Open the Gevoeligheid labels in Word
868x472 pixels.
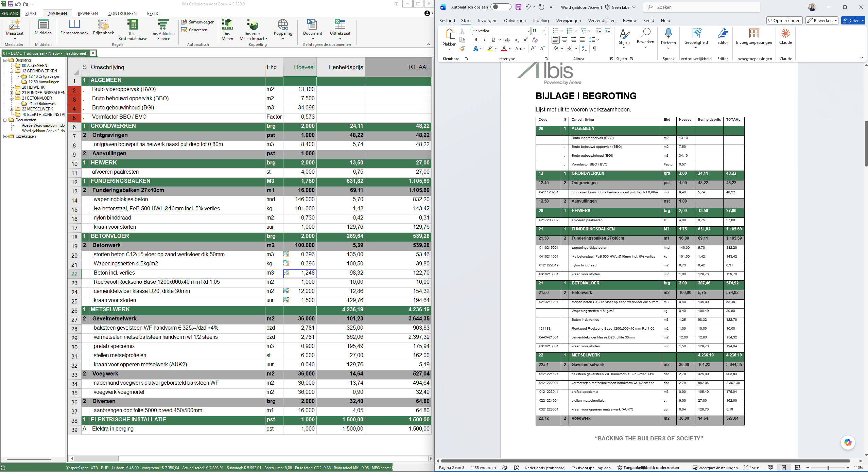pyautogui.click(x=696, y=39)
